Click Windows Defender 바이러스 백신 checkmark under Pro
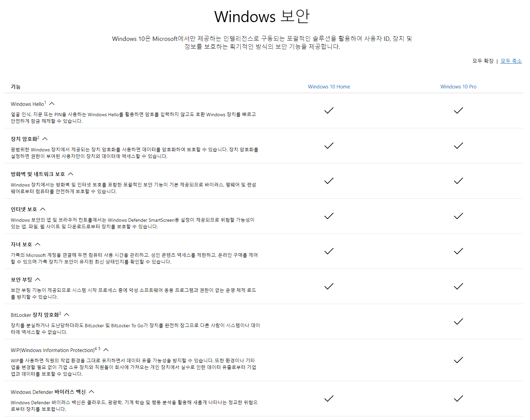 click(458, 399)
